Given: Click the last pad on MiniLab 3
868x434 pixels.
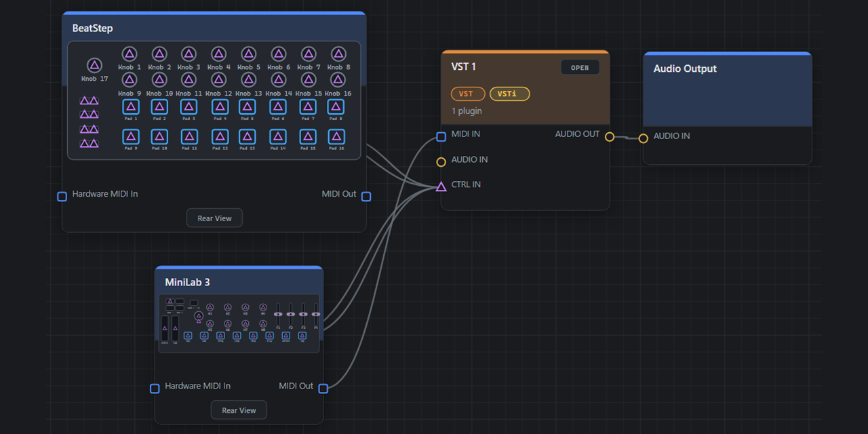Looking at the screenshot, I should click(302, 336).
